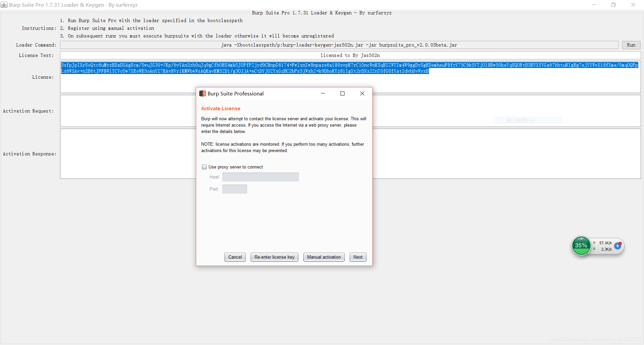Click the 'License Text:' label

point(36,55)
